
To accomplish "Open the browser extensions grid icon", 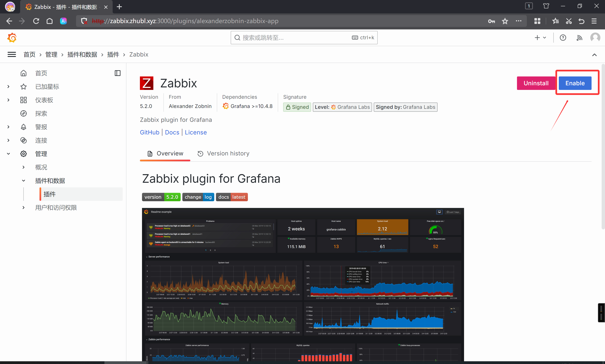I will [x=537, y=21].
